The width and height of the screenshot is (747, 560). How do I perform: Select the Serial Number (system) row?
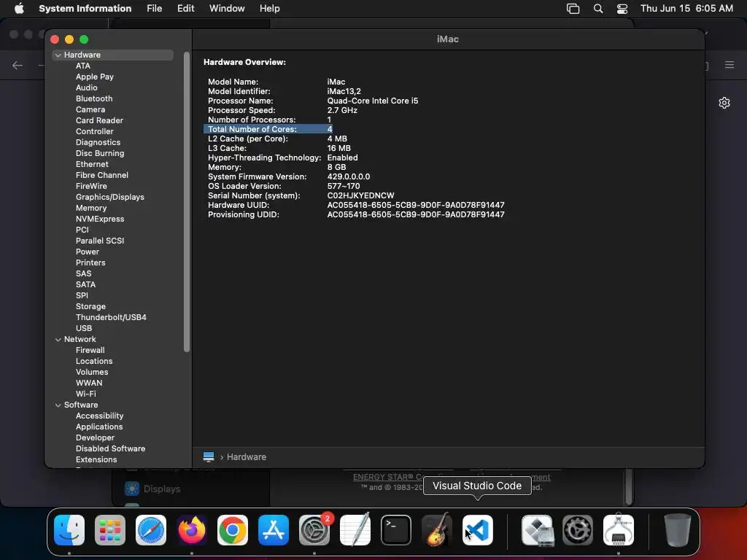click(x=301, y=195)
